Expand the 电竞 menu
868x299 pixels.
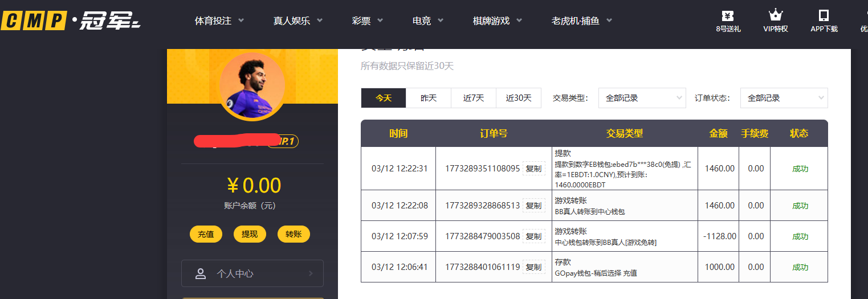428,21
